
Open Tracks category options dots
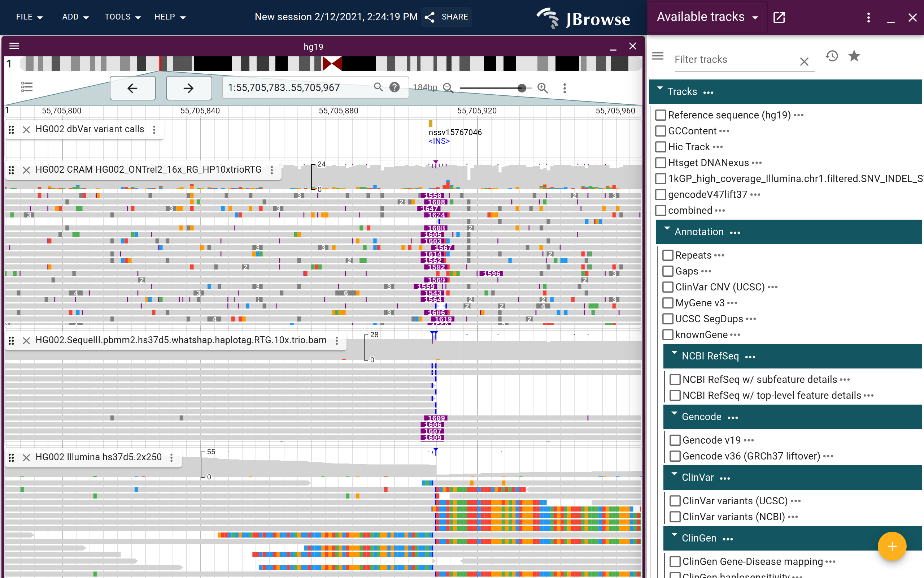point(708,92)
